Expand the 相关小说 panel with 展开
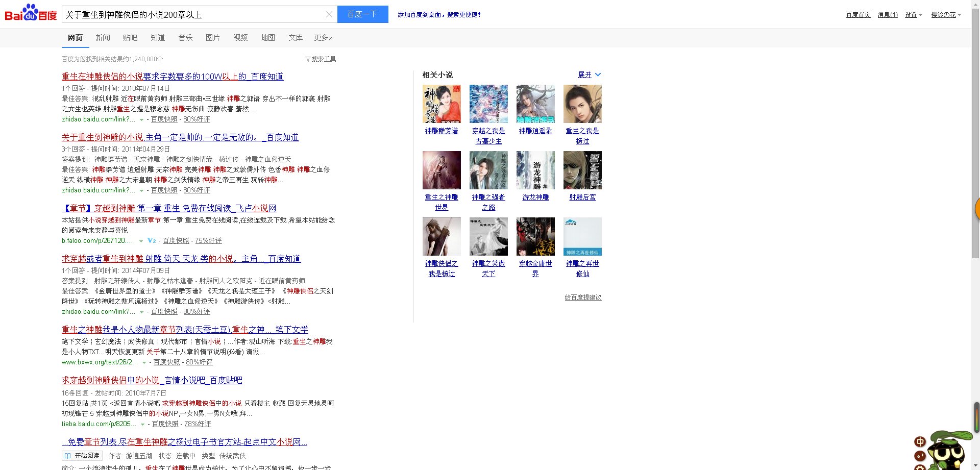This screenshot has width=980, height=470. 589,75
